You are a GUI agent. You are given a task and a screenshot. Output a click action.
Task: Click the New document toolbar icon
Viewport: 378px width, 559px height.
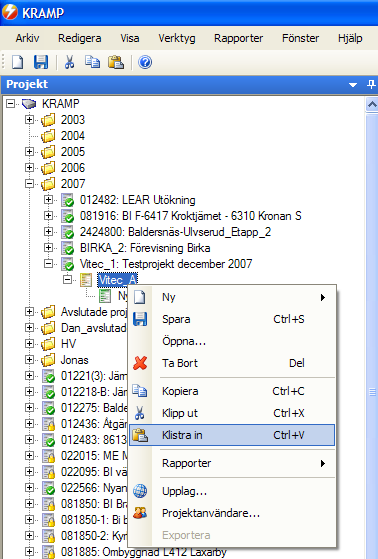coord(17,62)
